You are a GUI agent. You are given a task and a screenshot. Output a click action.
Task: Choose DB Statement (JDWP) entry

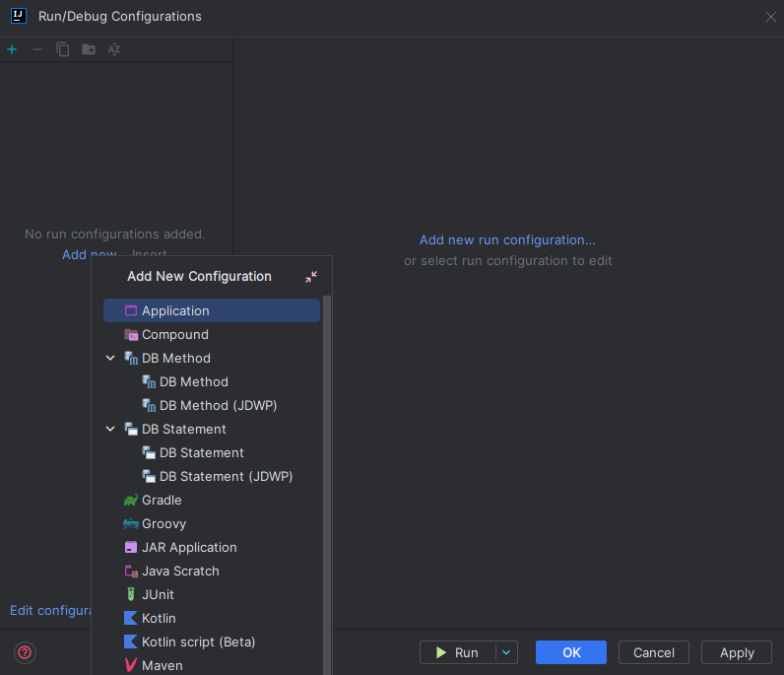[x=212, y=476]
